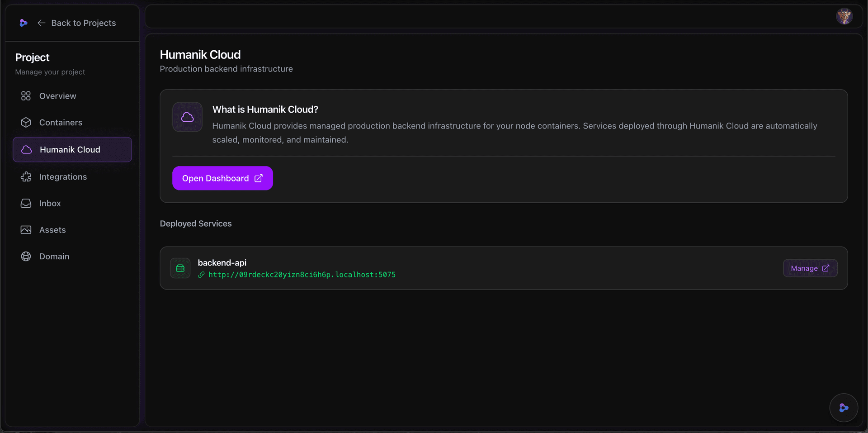Click the Containers package icon
Image resolution: width=868 pixels, height=433 pixels.
[26, 122]
